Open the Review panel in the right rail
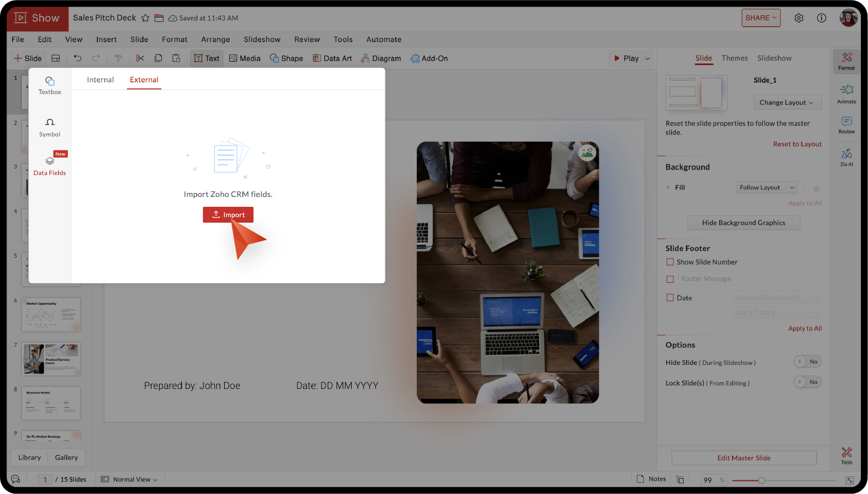Image resolution: width=868 pixels, height=494 pixels. point(847,125)
